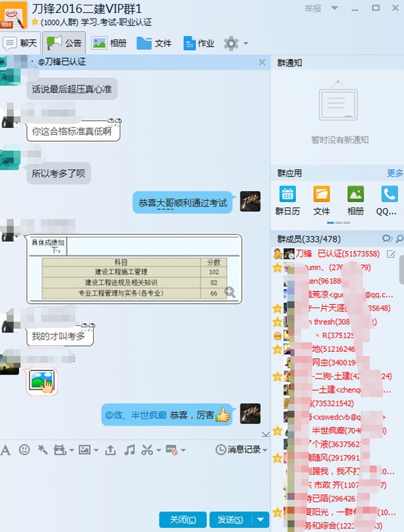The height and width of the screenshot is (532, 404).
Task: Click the jump to latest message arrow
Action: click(x=266, y=434)
